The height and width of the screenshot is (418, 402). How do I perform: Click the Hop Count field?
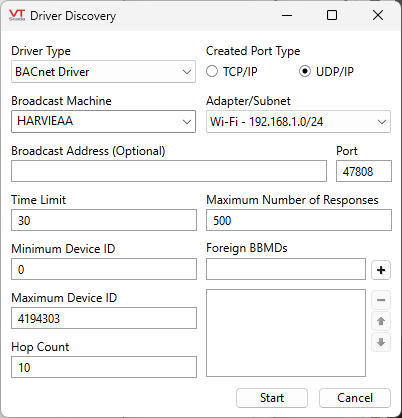click(104, 367)
